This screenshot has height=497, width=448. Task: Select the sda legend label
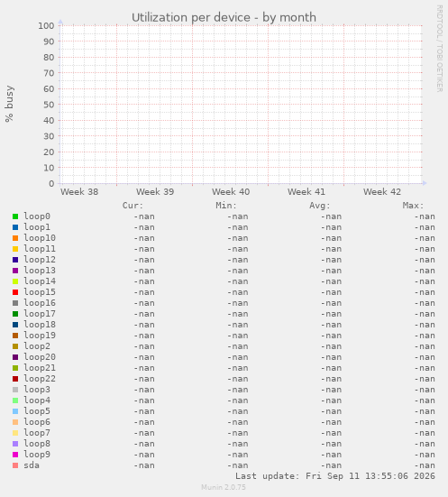click(x=32, y=465)
